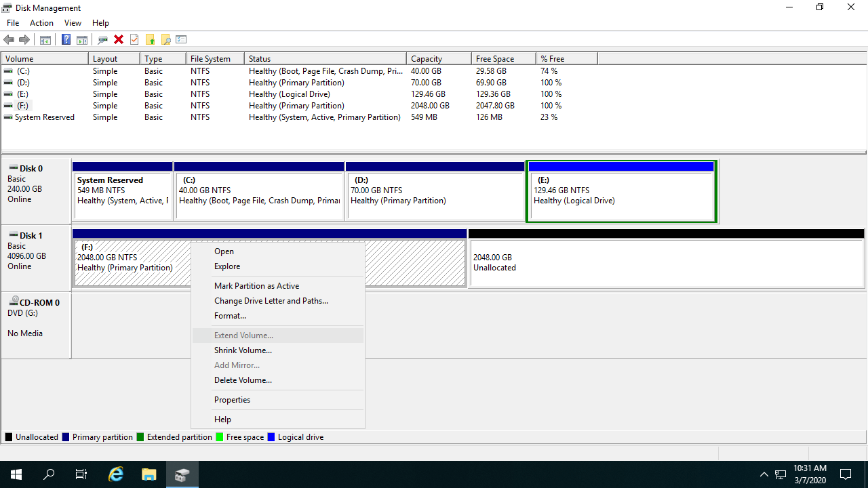Select Delete Volume... in the context menu
868x488 pixels.
[243, 380]
